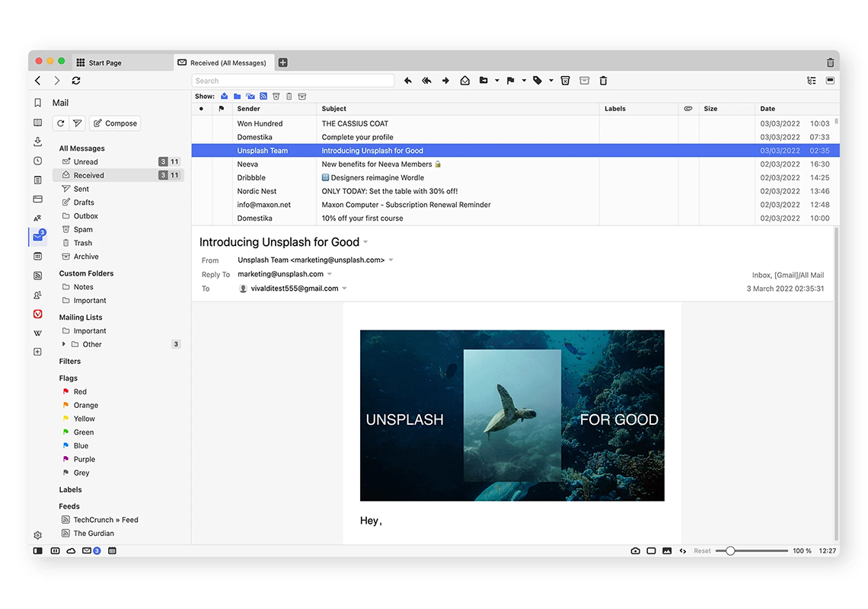Click the Mark as Read envelope toolbar icon

[x=464, y=80]
